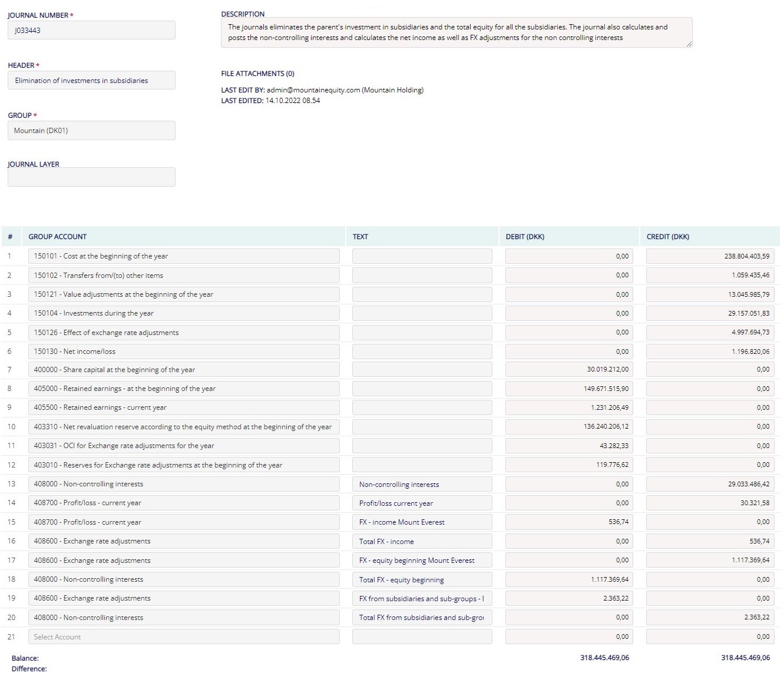Screen dimensions: 784x673
Task: Select the empty Journal Layer field
Action: [91, 177]
